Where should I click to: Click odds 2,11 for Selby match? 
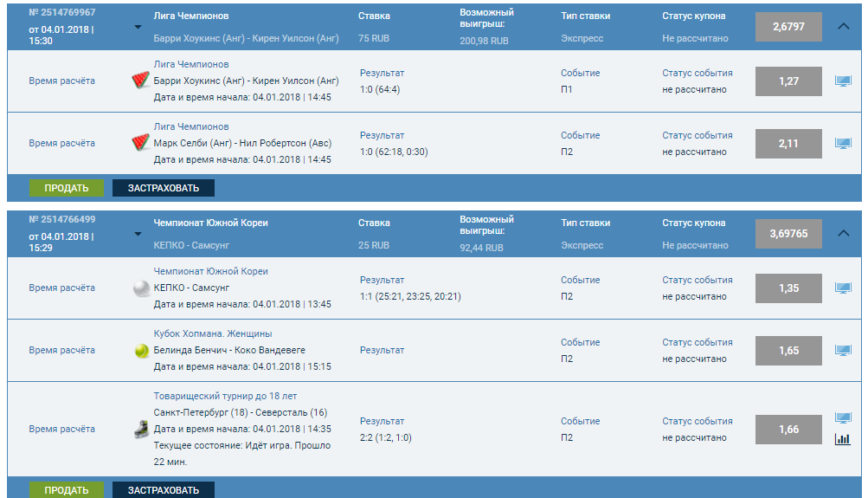tap(788, 144)
